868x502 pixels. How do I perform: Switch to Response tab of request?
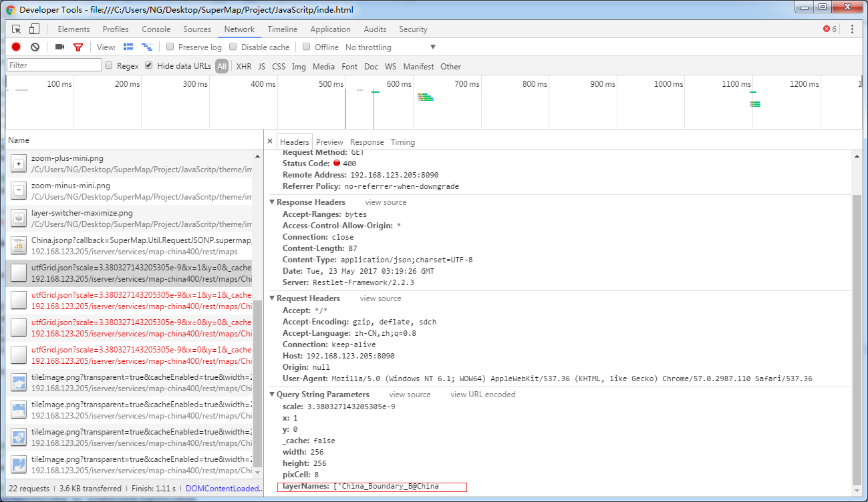coord(367,142)
